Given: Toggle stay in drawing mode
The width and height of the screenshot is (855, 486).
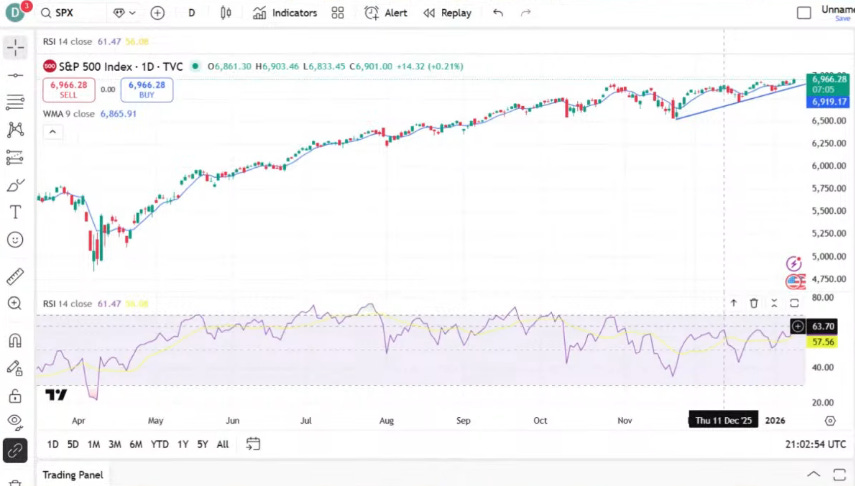Looking at the screenshot, I should tap(15, 369).
